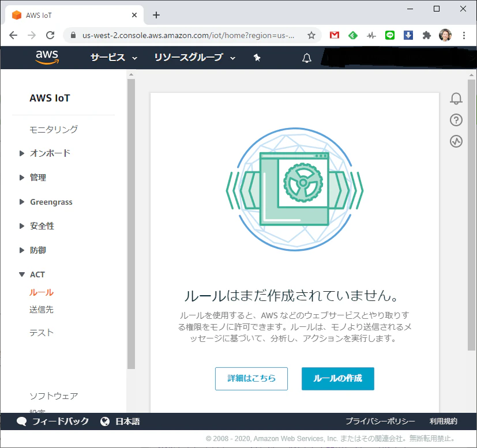Click the AWS IoT tab title

tap(39, 15)
